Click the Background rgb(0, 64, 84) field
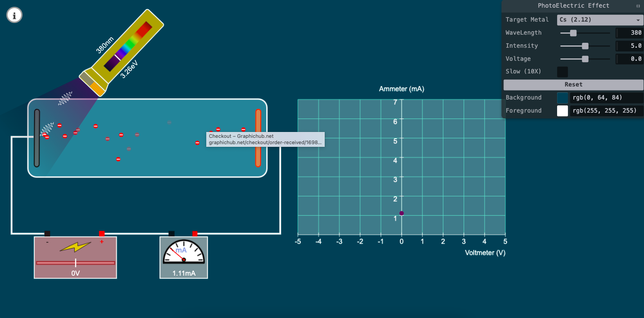 coord(607,98)
